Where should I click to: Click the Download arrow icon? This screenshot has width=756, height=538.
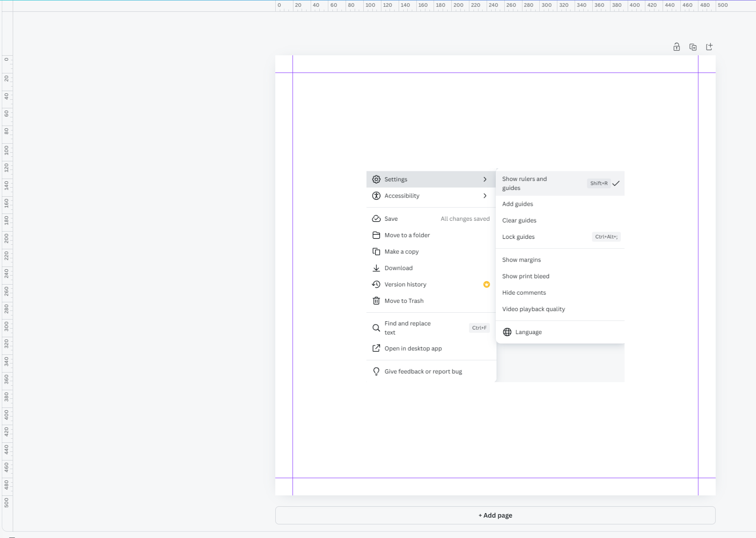coord(376,268)
